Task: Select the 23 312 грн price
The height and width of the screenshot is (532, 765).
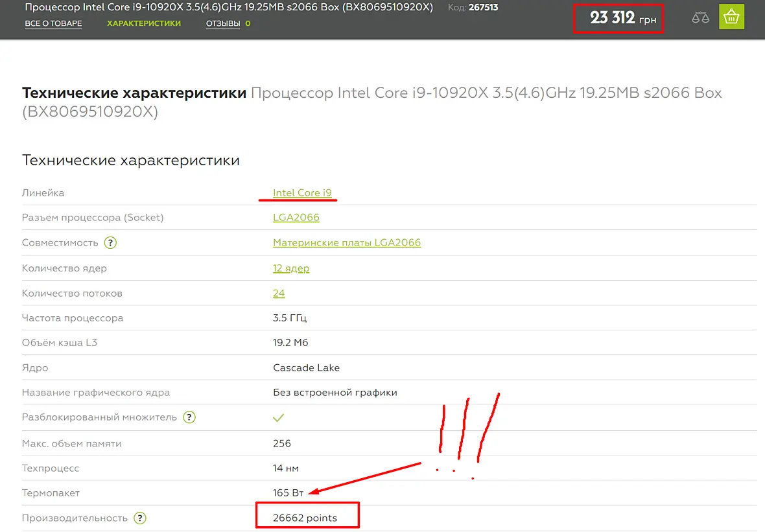Action: 622,18
